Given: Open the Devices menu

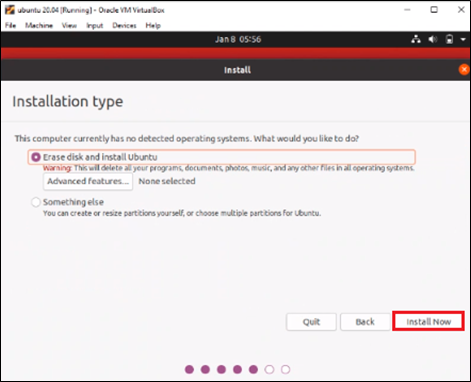Looking at the screenshot, I should coord(124,26).
